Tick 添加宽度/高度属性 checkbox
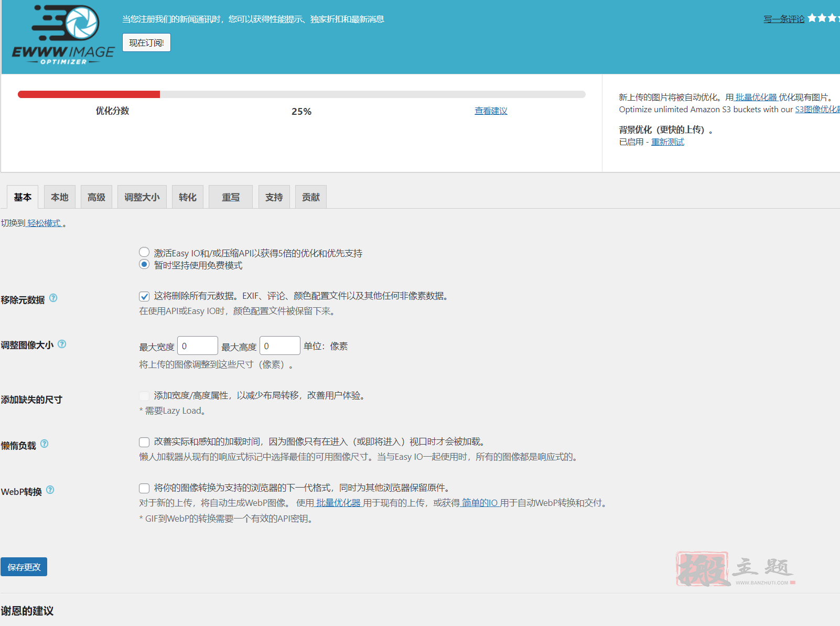 tap(144, 396)
